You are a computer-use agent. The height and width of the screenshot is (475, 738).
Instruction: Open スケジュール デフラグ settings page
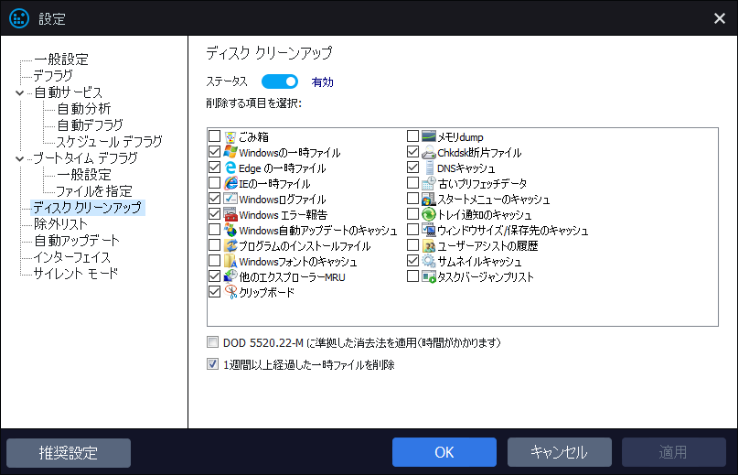point(109,142)
